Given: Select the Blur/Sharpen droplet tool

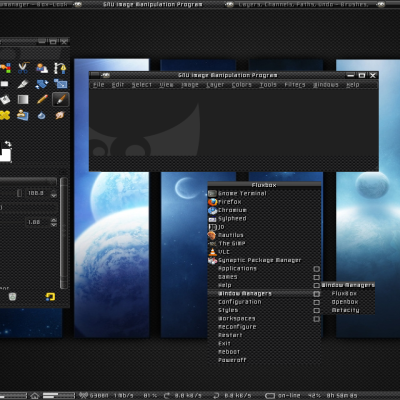Looking at the screenshot, I should (42, 115).
